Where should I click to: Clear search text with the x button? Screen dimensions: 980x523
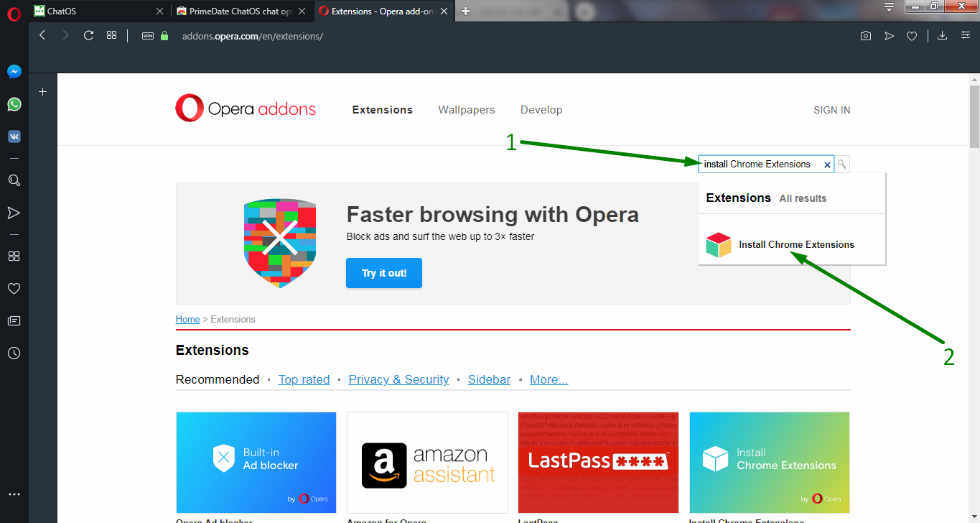click(x=827, y=165)
